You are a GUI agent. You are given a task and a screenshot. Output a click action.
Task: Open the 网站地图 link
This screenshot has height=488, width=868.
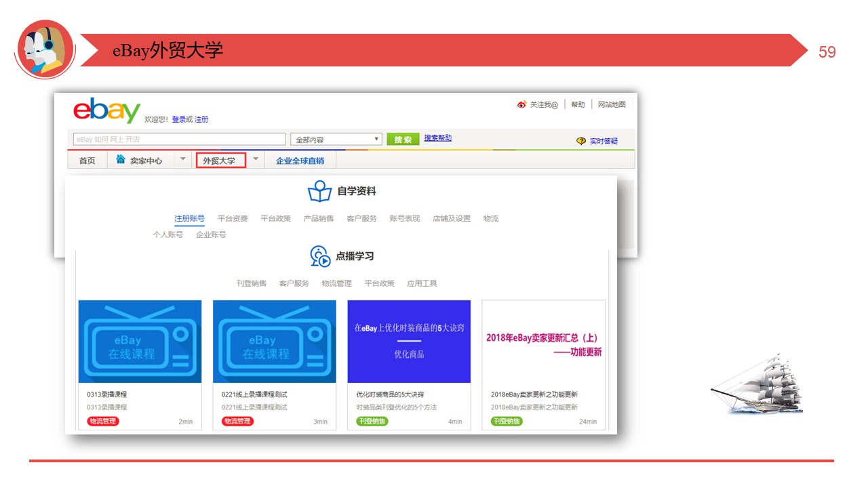(x=612, y=104)
